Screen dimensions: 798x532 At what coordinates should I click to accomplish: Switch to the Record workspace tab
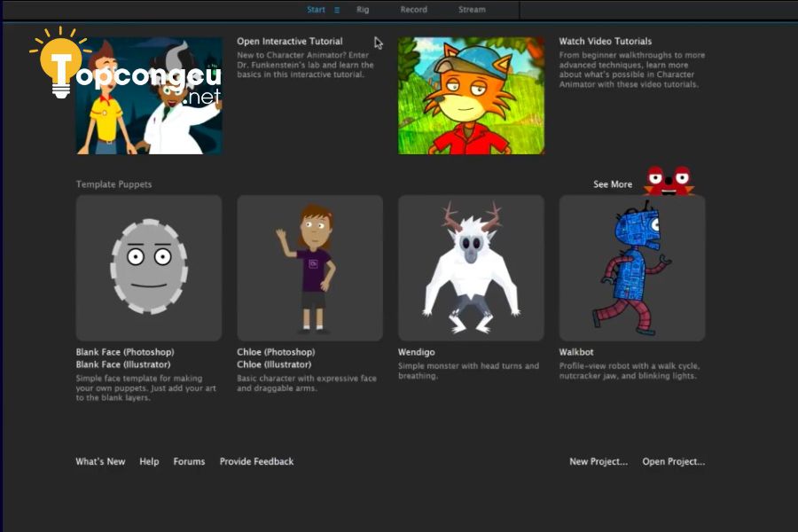414,10
